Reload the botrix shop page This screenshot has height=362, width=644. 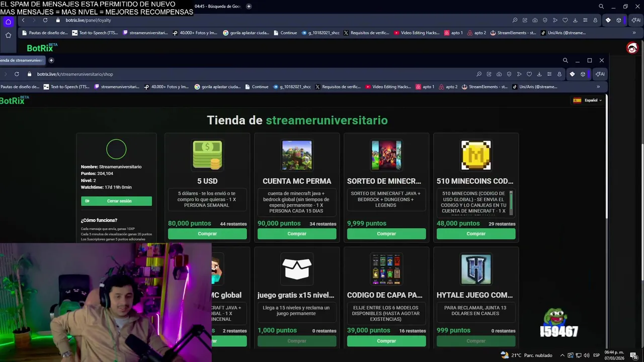pos(17,74)
